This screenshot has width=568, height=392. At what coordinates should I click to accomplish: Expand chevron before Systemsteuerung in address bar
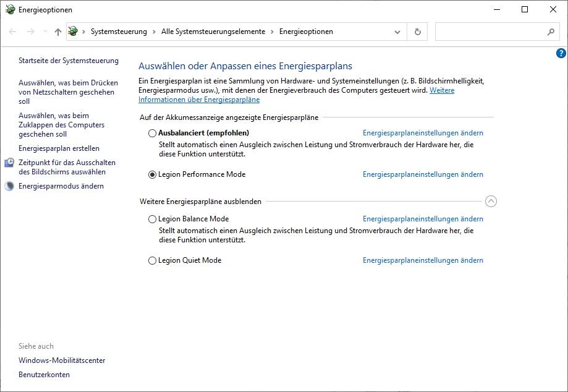pyautogui.click(x=83, y=32)
